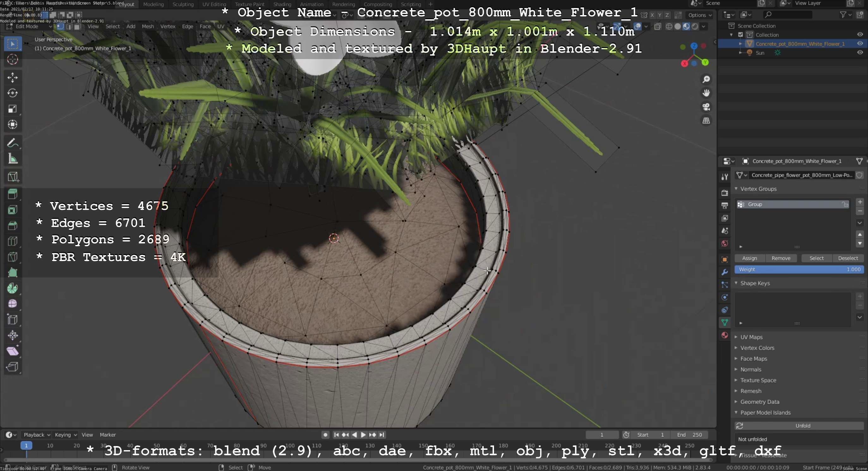Open the Material properties tab
Screen dimensions: 868x471
pyautogui.click(x=725, y=335)
